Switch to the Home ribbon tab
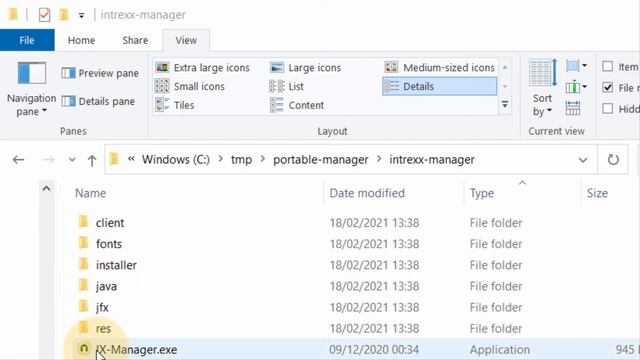 pyautogui.click(x=81, y=40)
